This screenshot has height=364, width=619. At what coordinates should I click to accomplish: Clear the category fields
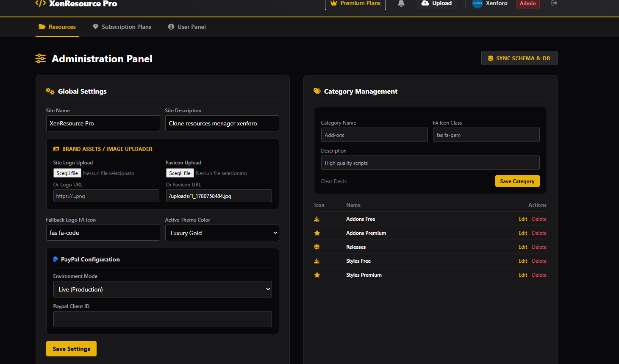334,181
